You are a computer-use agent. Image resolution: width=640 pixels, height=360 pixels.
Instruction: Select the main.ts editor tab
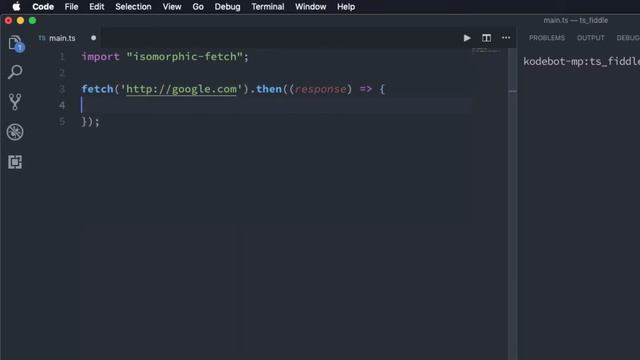(67, 38)
